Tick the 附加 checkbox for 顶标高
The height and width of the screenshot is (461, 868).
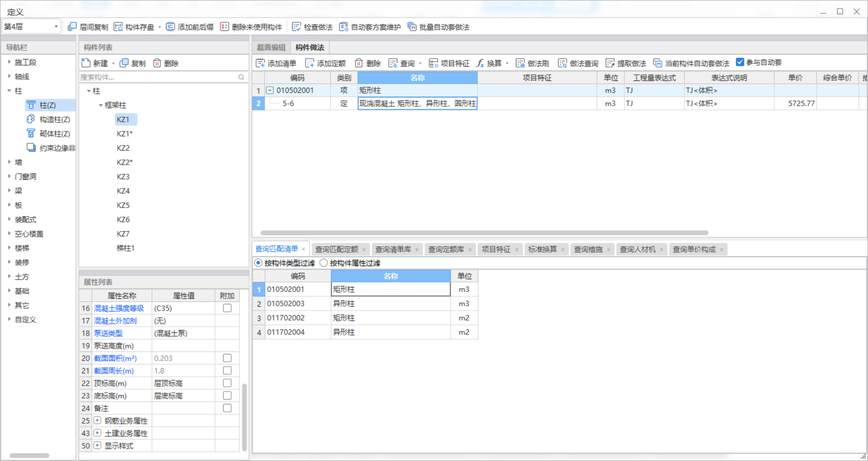pyautogui.click(x=227, y=383)
